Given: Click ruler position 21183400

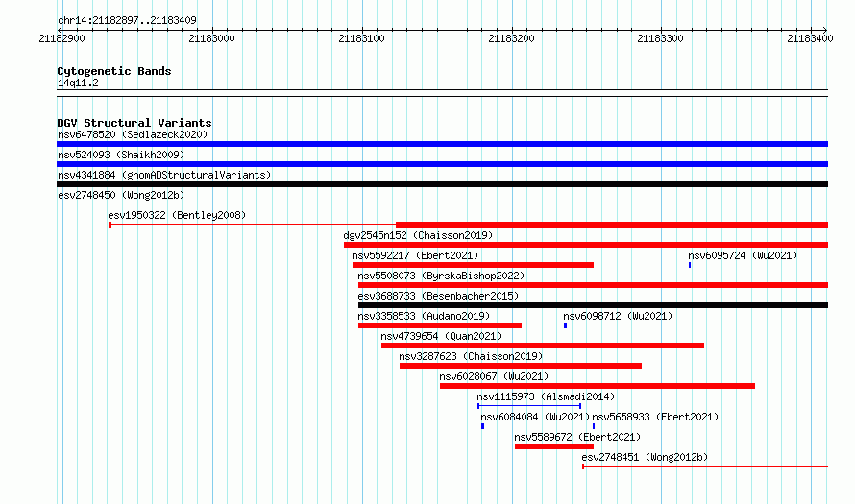Looking at the screenshot, I should [x=810, y=38].
